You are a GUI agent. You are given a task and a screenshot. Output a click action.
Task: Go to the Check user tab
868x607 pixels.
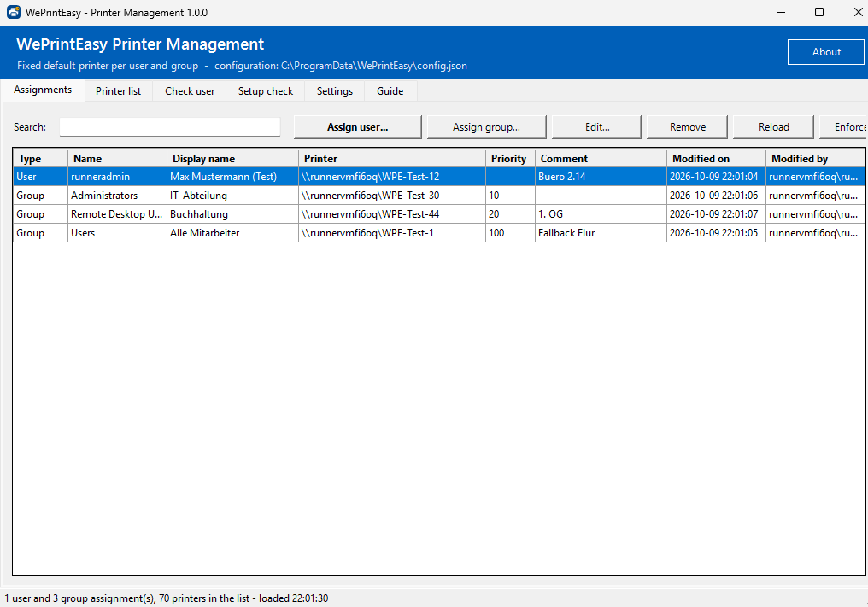pyautogui.click(x=190, y=91)
